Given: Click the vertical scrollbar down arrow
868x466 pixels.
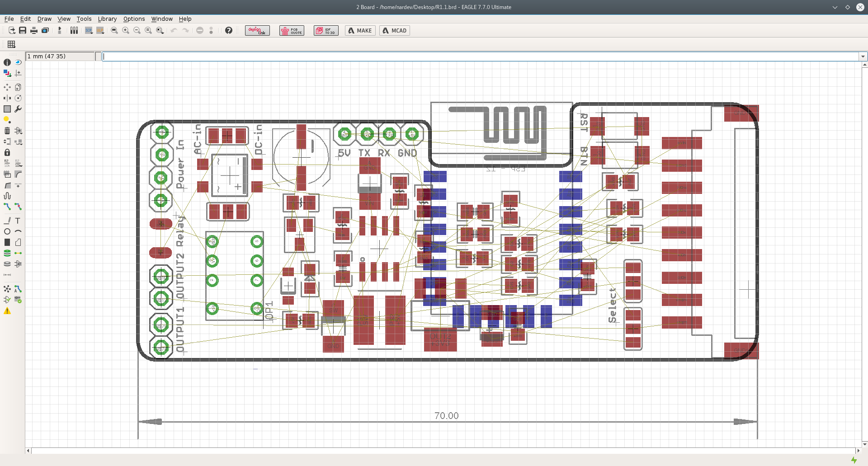Looking at the screenshot, I should [x=865, y=444].
